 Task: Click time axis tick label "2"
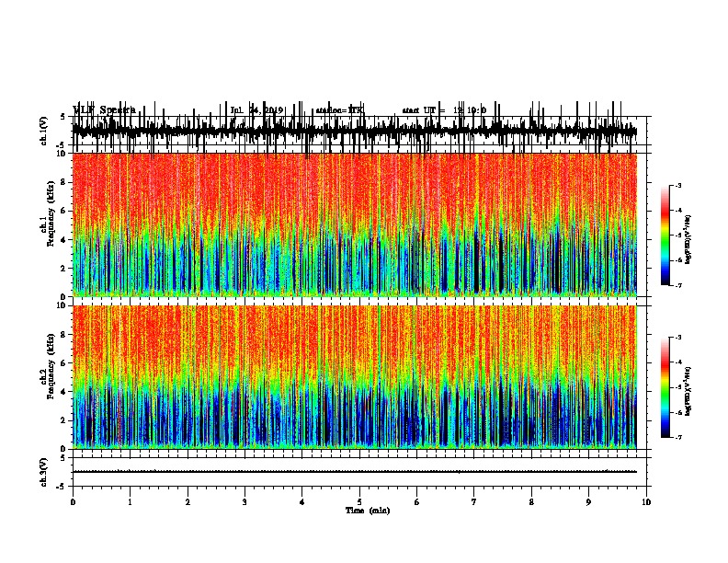tap(188, 502)
